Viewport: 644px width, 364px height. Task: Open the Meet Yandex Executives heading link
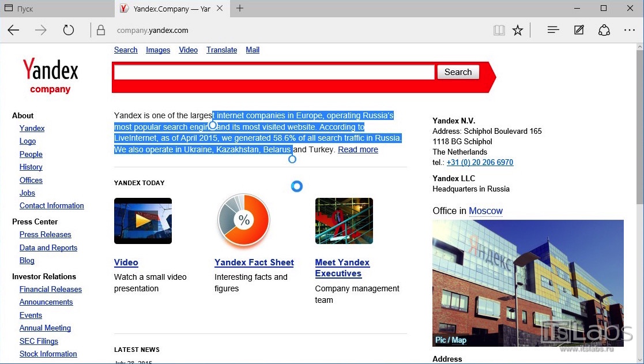point(342,268)
